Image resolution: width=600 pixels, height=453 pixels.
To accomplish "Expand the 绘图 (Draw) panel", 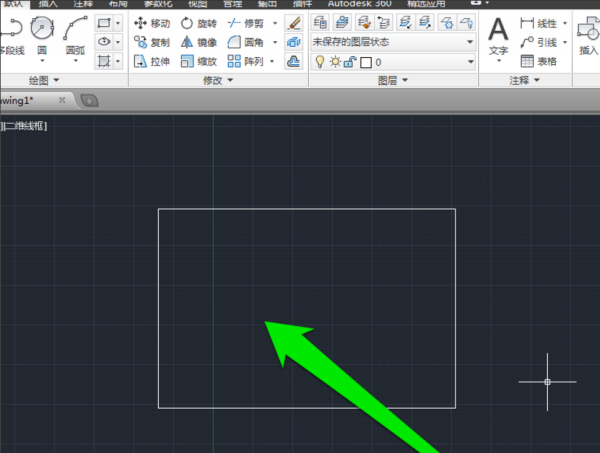I will pos(44,80).
